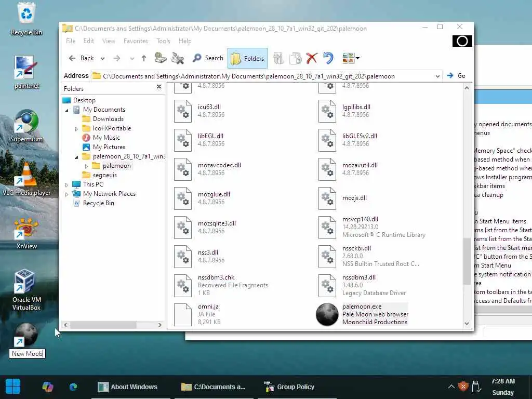Select segoeuis folder in tree

pos(104,175)
